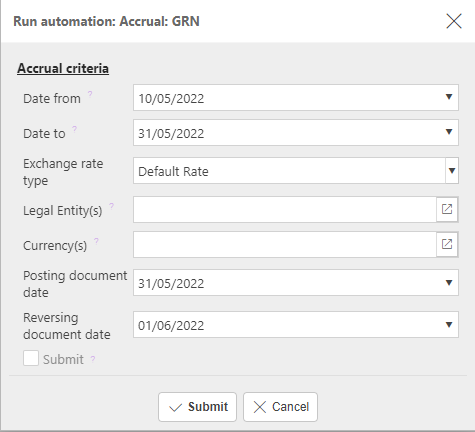
Task: Click help icon beside Currency(s) label
Action: point(96,241)
